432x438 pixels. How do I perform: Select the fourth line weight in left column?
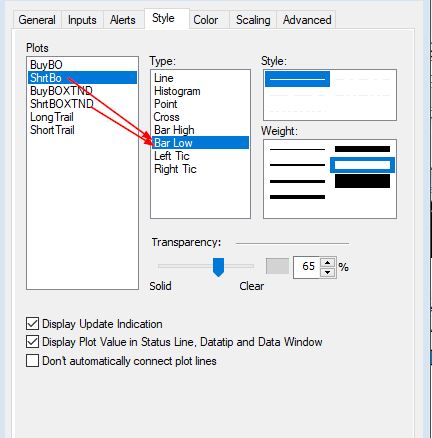click(x=297, y=197)
